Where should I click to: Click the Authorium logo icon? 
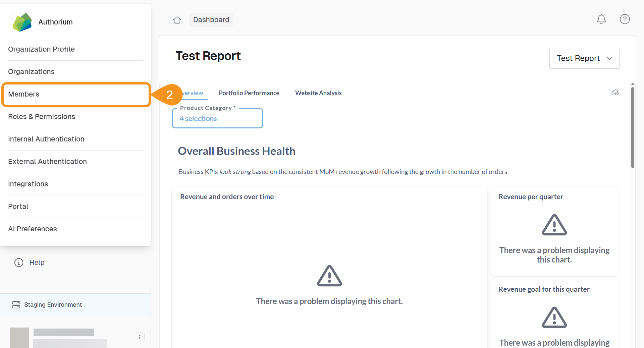22,22
